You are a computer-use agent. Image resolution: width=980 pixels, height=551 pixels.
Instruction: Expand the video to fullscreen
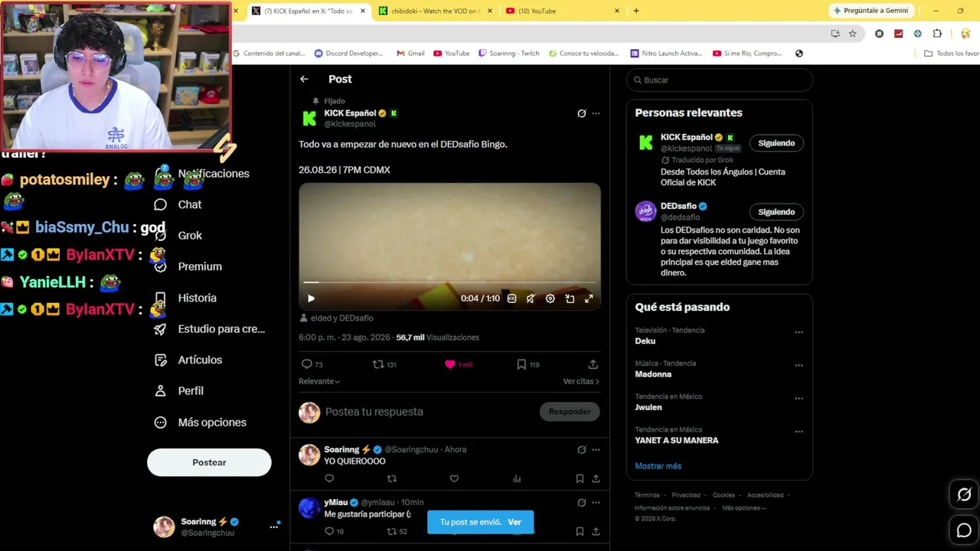click(589, 298)
